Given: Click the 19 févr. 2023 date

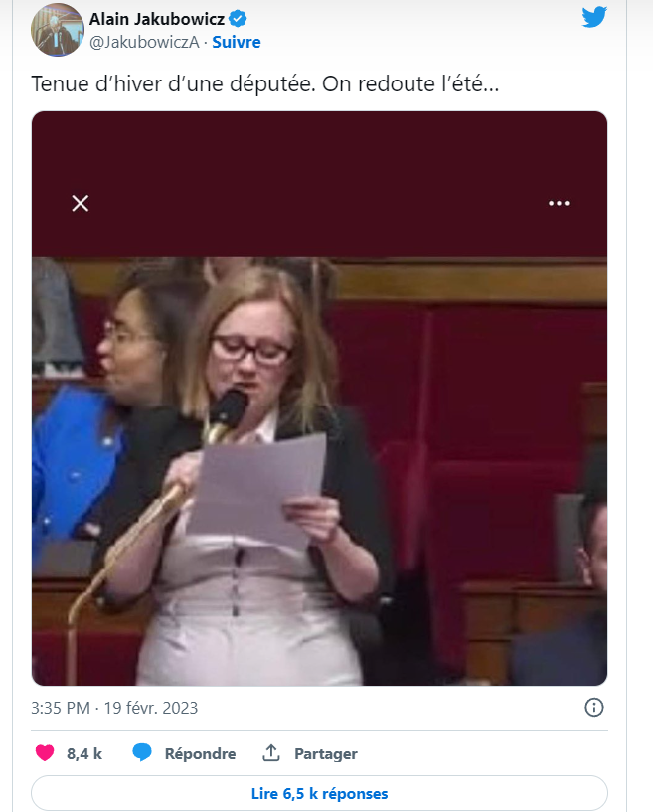Looking at the screenshot, I should tap(151, 708).
